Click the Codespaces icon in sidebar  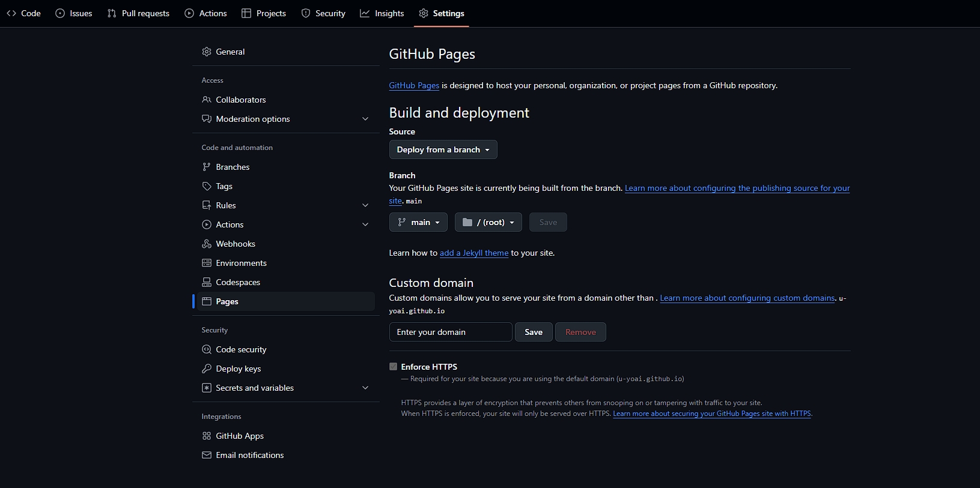point(207,282)
